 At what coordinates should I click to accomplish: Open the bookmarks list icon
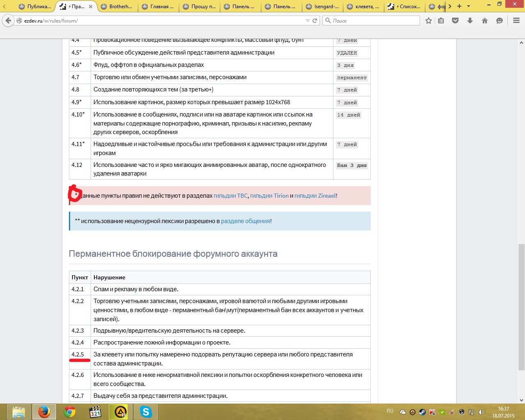pyautogui.click(x=441, y=21)
